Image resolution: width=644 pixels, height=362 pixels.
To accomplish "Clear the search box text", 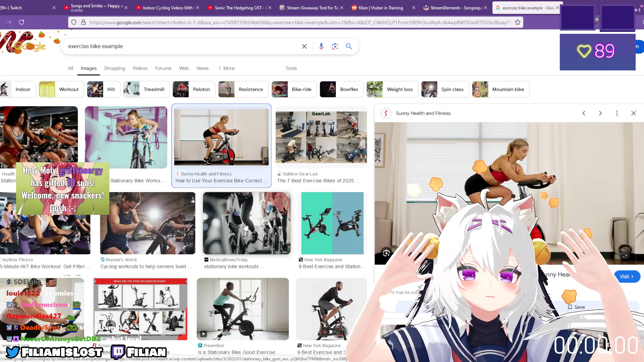I will [x=304, y=46].
